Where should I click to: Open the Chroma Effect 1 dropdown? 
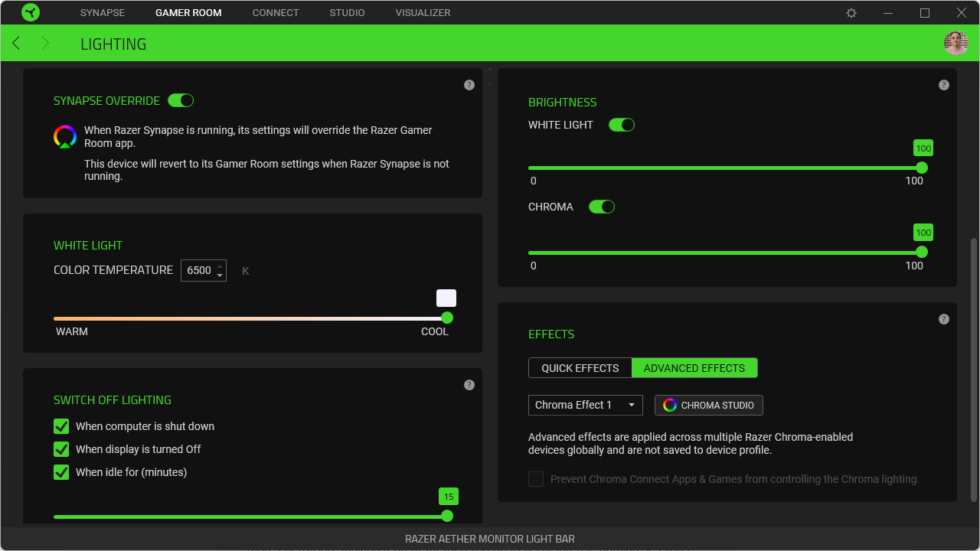[x=586, y=405]
